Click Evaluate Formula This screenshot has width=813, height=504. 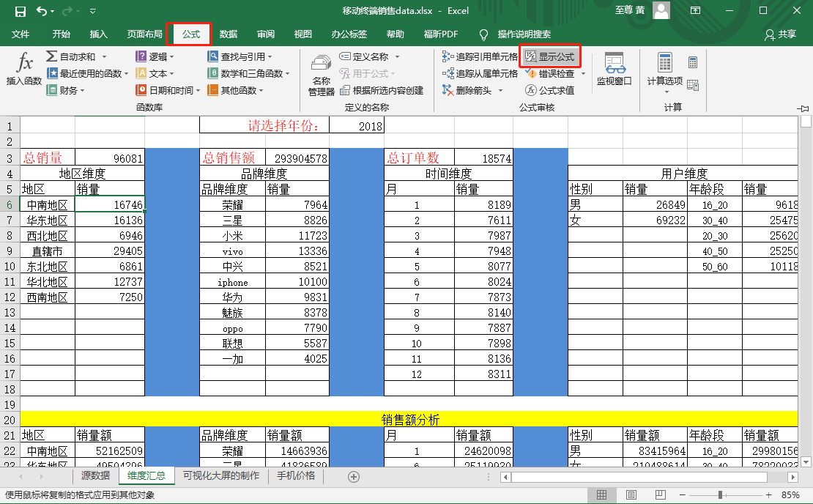(x=550, y=90)
